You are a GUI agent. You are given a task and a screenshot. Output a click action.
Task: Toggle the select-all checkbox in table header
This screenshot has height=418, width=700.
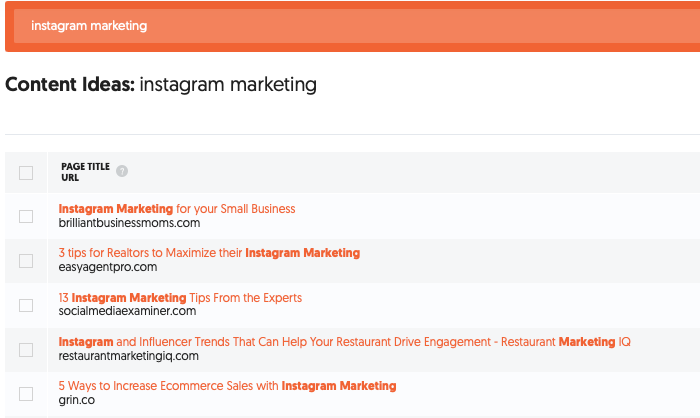26,173
